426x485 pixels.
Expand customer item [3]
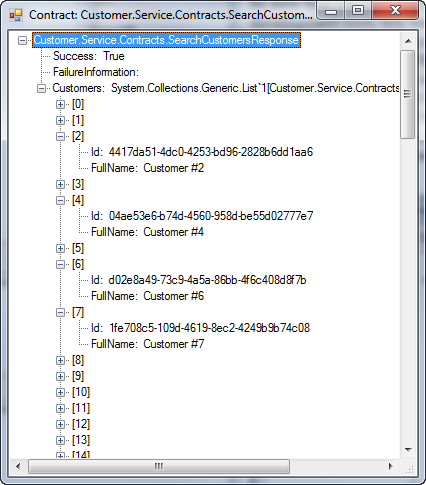60,185
